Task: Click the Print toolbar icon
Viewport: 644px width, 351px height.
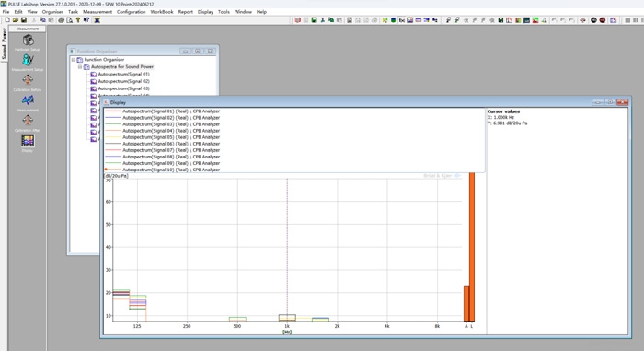Action: point(62,20)
